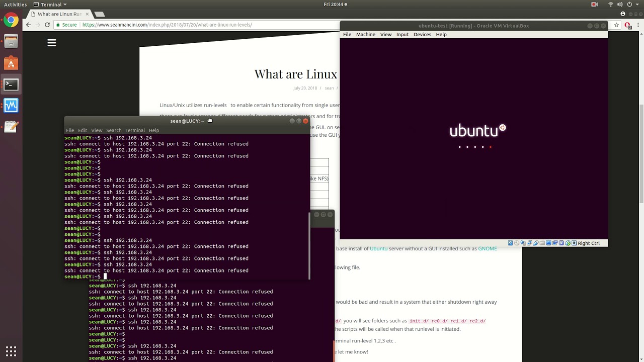This screenshot has height=362, width=644.
Task: Show the applications grid
Action: (x=11, y=351)
